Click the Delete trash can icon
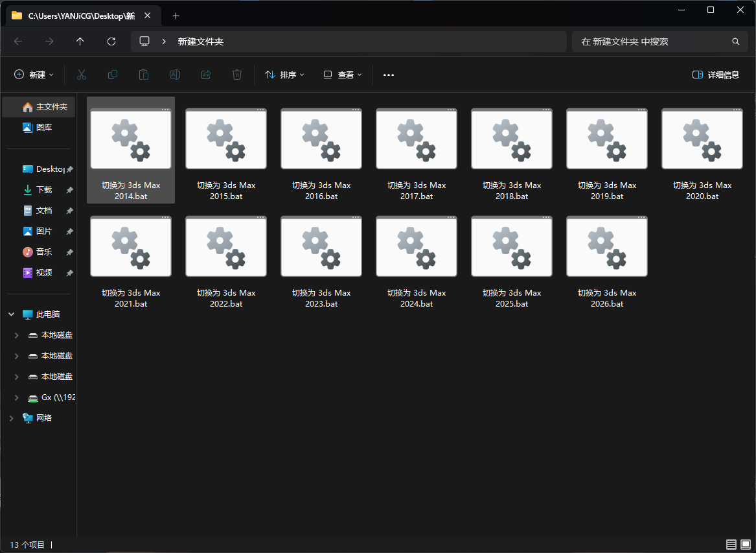The image size is (756, 553). [237, 75]
